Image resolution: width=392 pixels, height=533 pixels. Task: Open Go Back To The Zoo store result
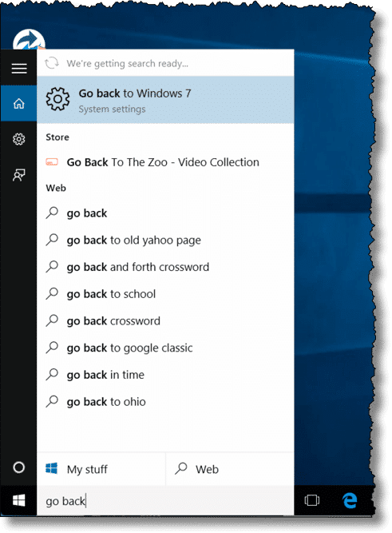165,162
